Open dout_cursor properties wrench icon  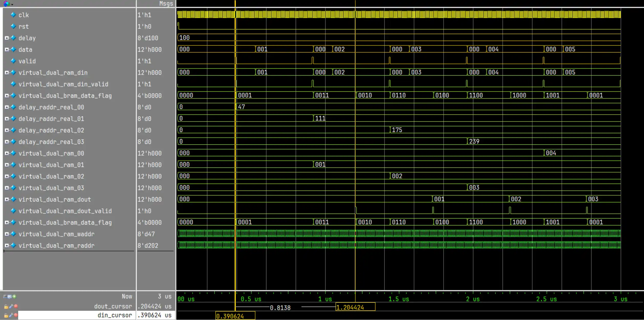pos(11,306)
